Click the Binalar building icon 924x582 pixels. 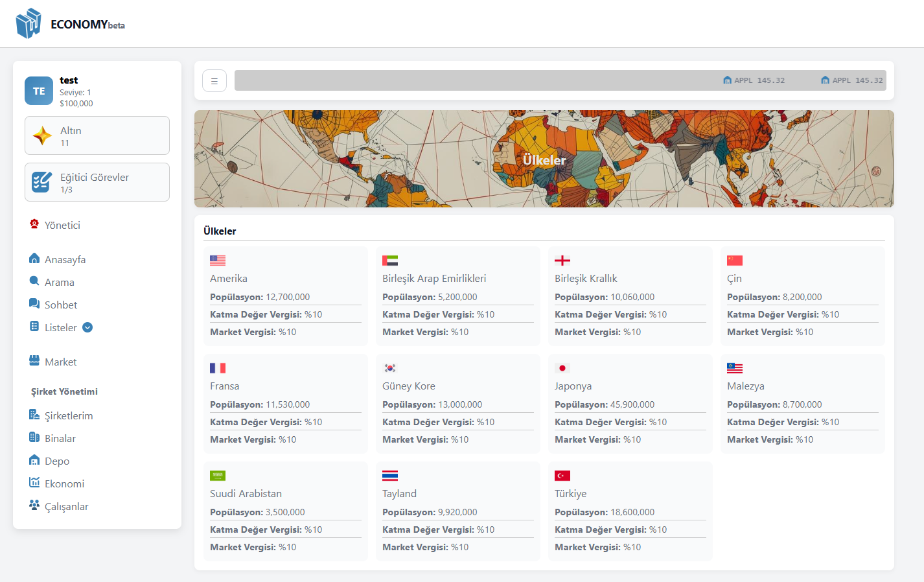tap(34, 437)
